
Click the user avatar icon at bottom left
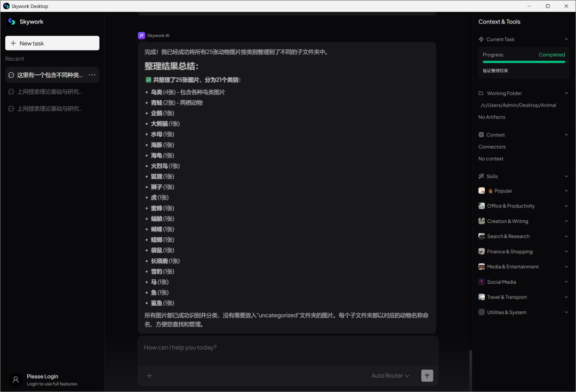click(16, 380)
